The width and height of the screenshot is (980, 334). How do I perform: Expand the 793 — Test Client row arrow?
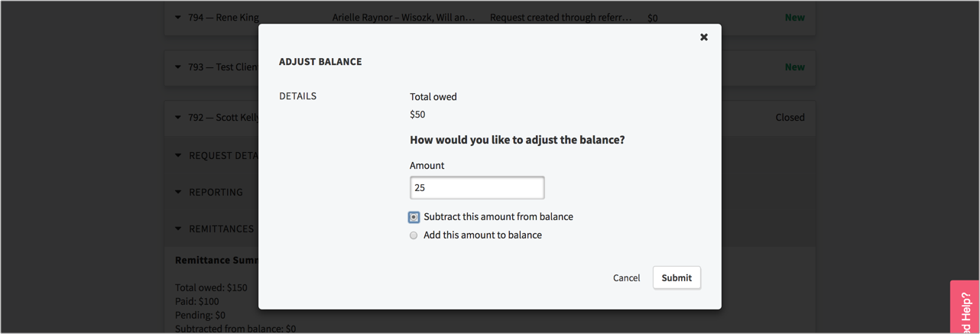pyautogui.click(x=178, y=67)
